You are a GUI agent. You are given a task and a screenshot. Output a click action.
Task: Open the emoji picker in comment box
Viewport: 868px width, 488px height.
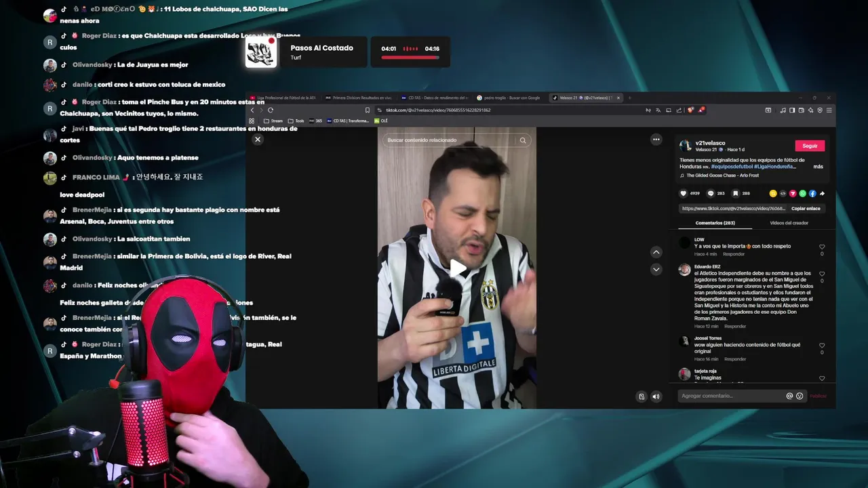click(800, 396)
